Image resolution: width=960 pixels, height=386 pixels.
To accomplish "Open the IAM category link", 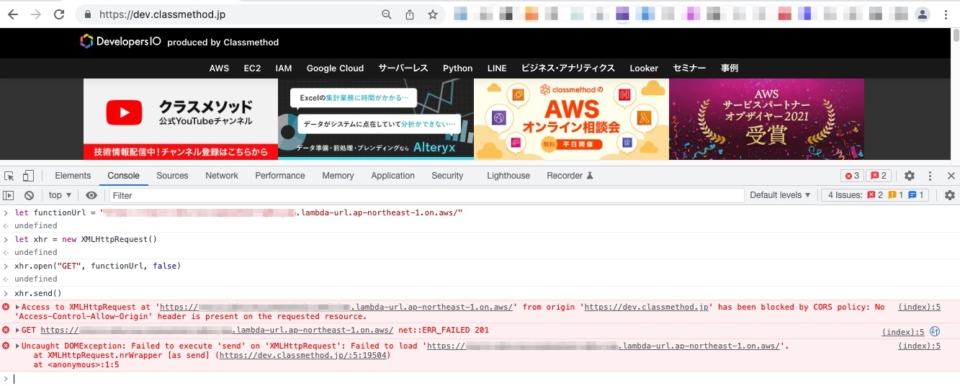I will (283, 69).
